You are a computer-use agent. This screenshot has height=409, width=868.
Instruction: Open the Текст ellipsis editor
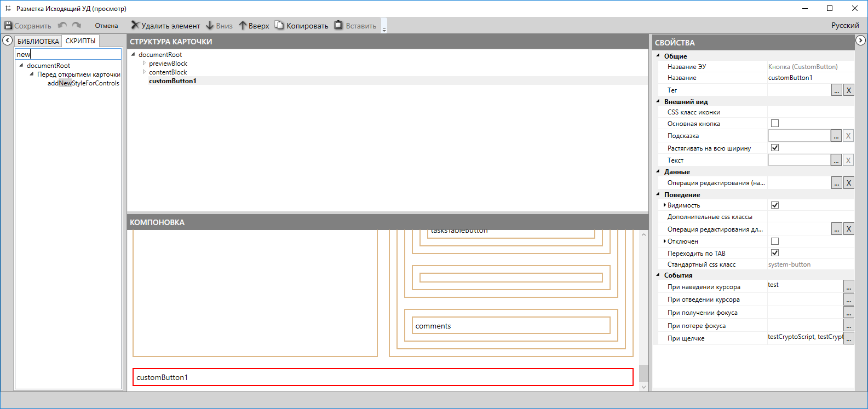[836, 160]
